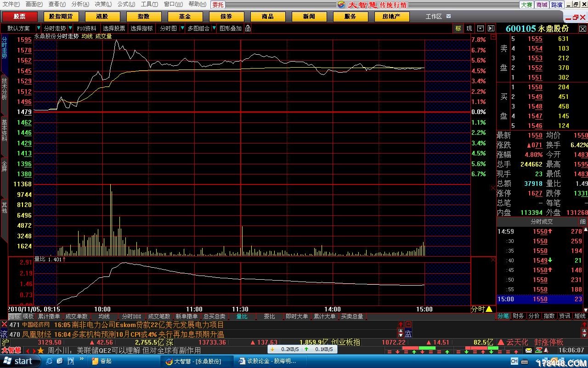
Task: Toggle the 现 display mode
Action: coord(469,29)
